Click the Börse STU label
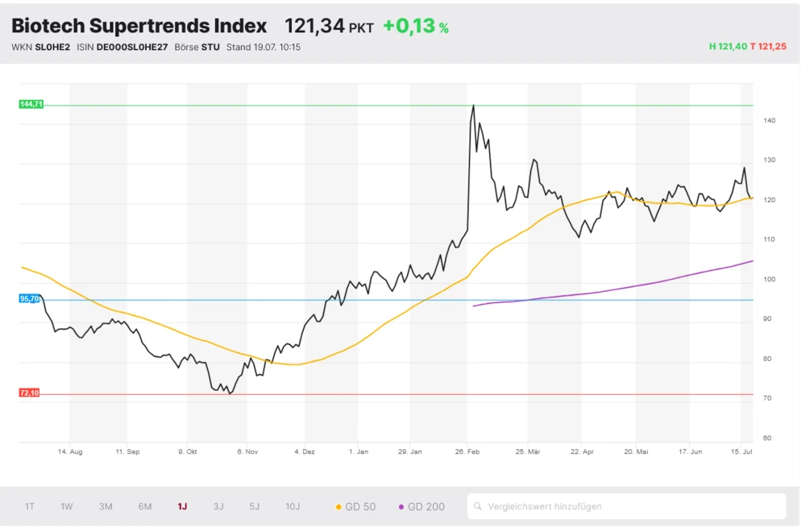 click(198, 47)
